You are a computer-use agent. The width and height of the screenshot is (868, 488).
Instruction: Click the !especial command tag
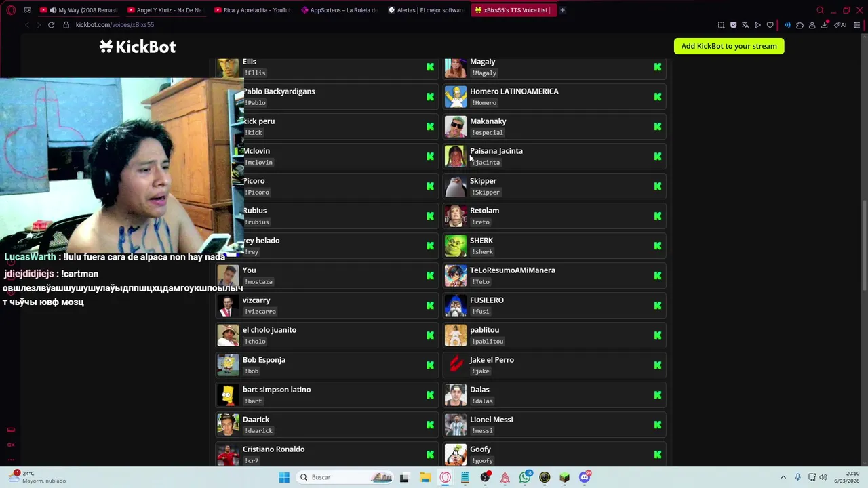[487, 133]
